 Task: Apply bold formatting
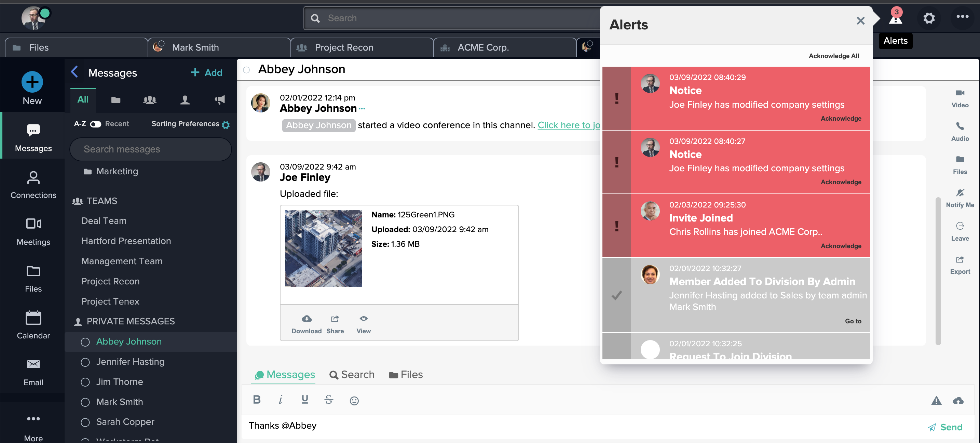(x=257, y=400)
